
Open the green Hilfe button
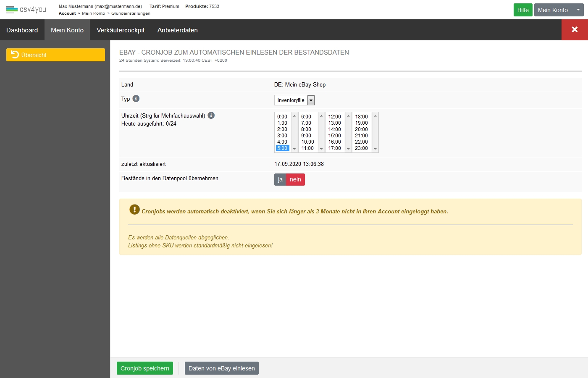[523, 10]
